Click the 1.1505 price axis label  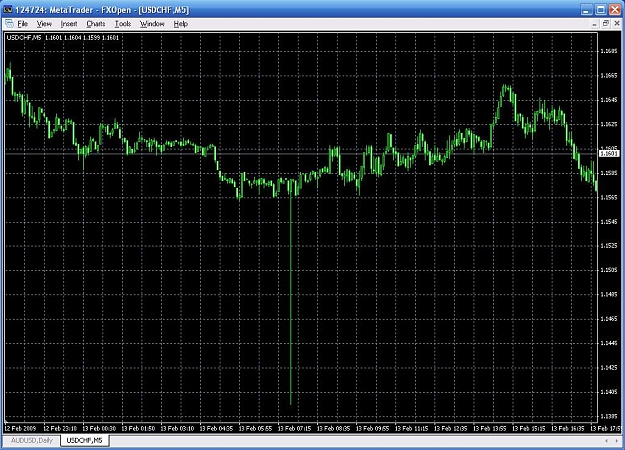[x=609, y=270]
